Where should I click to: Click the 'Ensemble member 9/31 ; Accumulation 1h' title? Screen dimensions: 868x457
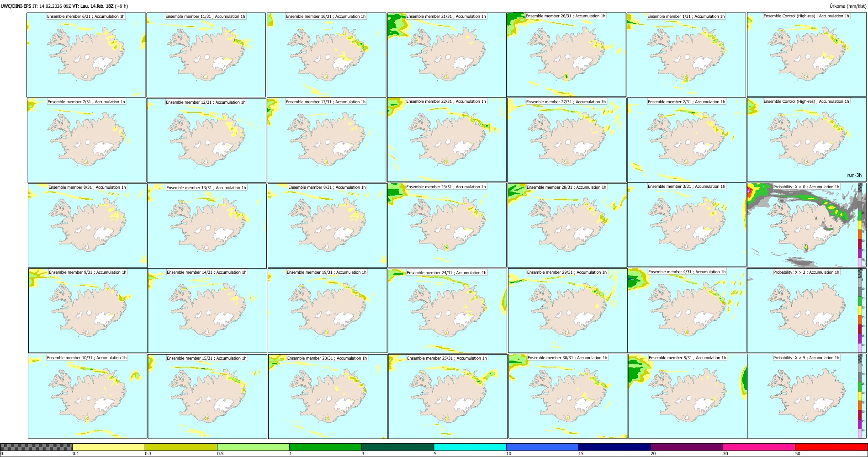[x=88, y=272]
